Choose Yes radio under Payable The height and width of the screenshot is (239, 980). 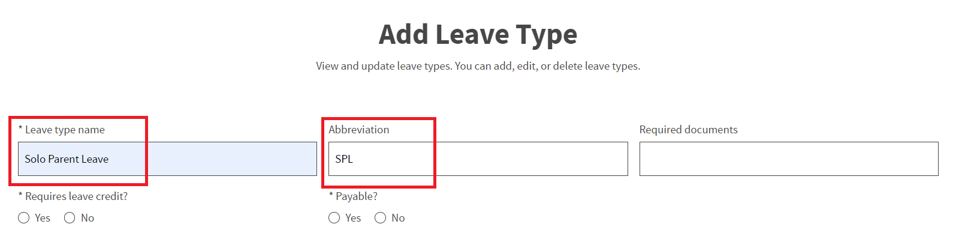[x=334, y=218]
